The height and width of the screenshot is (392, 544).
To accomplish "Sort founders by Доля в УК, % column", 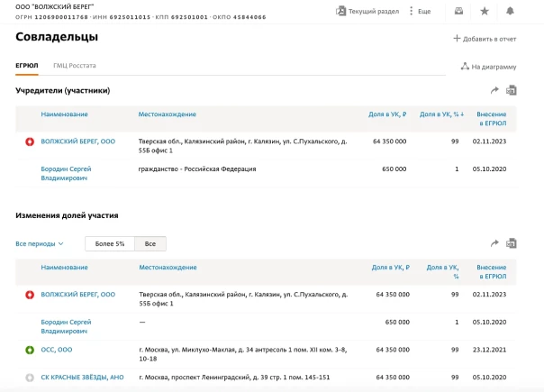I will coord(442,114).
